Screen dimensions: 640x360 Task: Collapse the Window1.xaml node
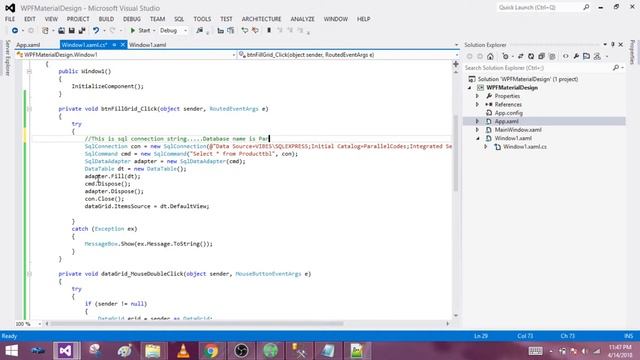[x=478, y=138]
